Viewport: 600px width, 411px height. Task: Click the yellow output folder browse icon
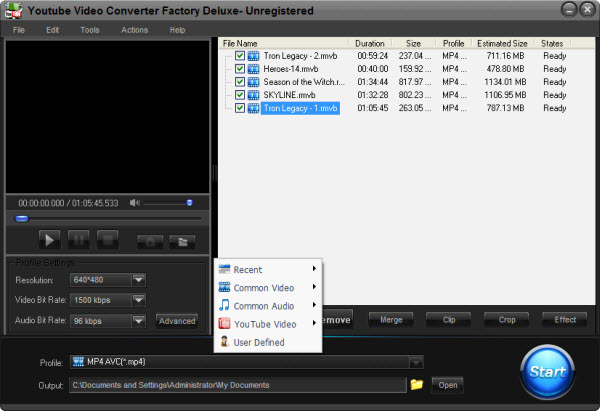417,384
